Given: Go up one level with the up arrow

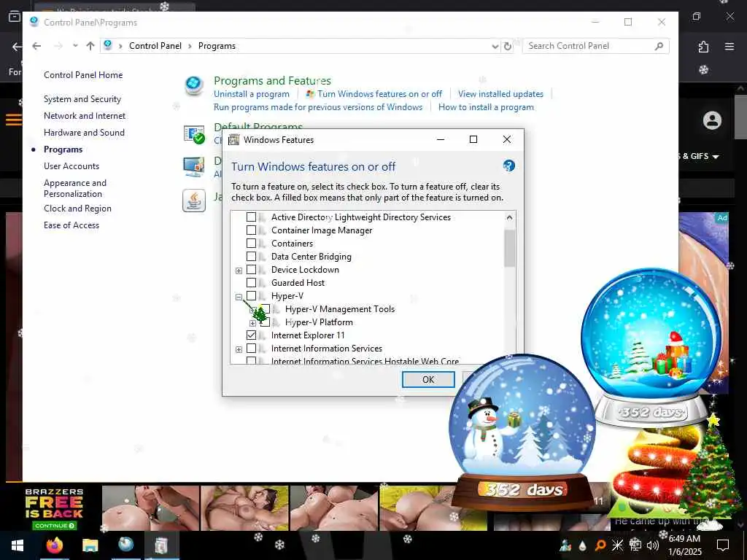Looking at the screenshot, I should pyautogui.click(x=90, y=46).
